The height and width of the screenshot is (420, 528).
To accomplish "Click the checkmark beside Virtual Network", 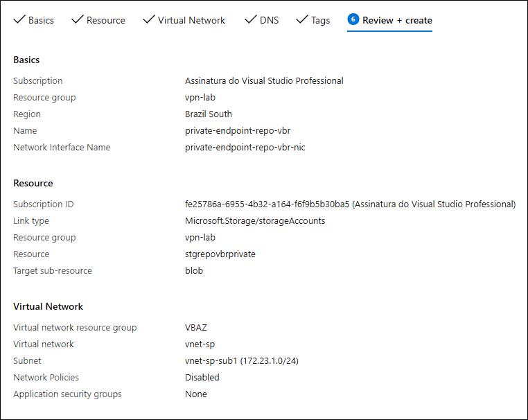I will point(149,19).
